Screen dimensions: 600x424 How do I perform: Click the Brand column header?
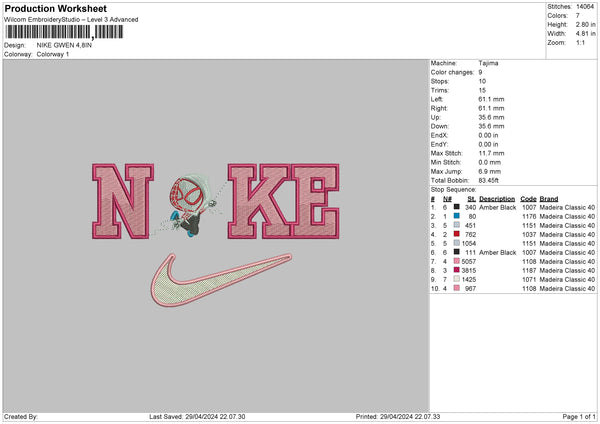pos(549,199)
